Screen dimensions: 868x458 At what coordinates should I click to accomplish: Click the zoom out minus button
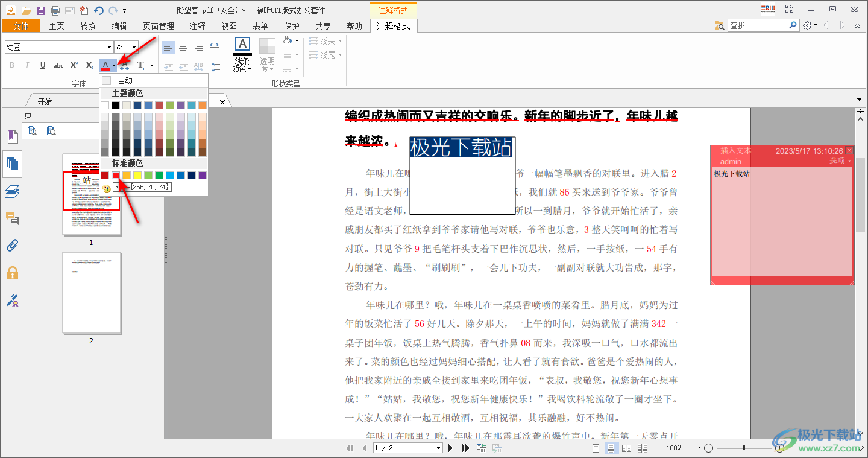pyautogui.click(x=709, y=448)
